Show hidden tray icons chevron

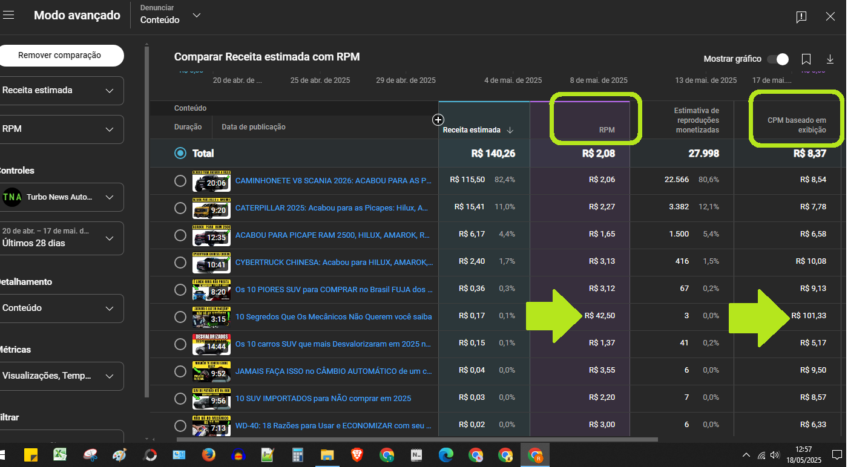(x=746, y=455)
